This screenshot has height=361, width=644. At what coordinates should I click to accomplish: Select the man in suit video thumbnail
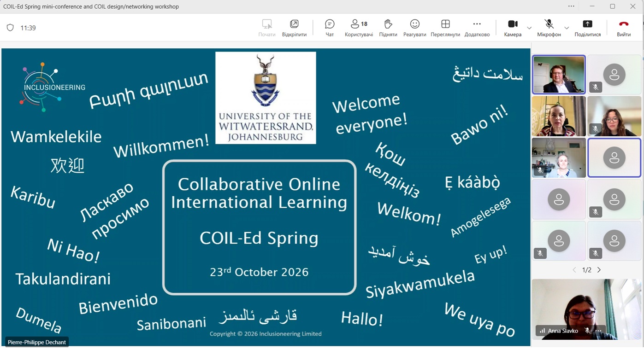click(559, 75)
